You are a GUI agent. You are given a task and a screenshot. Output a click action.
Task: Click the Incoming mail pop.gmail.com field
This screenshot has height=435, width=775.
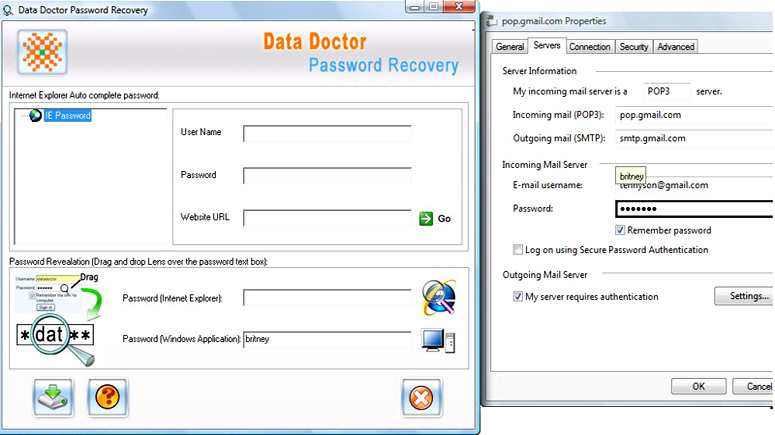pos(694,115)
